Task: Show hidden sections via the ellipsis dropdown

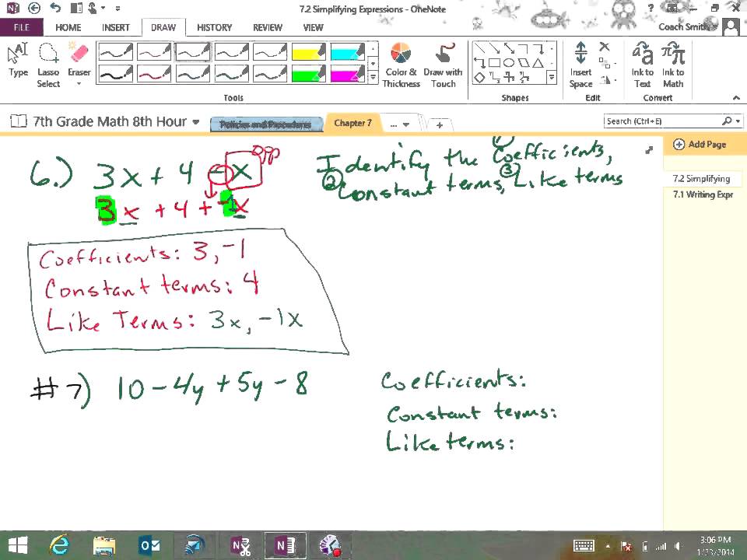Action: (x=399, y=124)
